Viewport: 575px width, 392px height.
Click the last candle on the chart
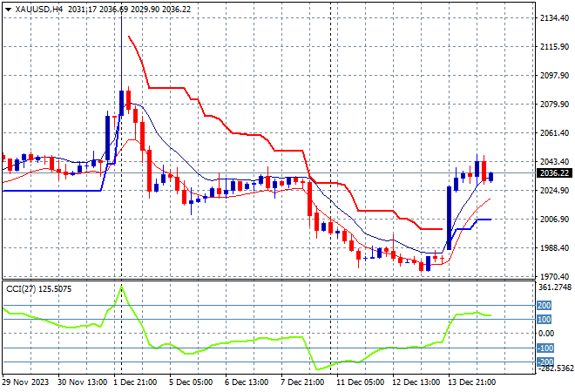pyautogui.click(x=491, y=177)
